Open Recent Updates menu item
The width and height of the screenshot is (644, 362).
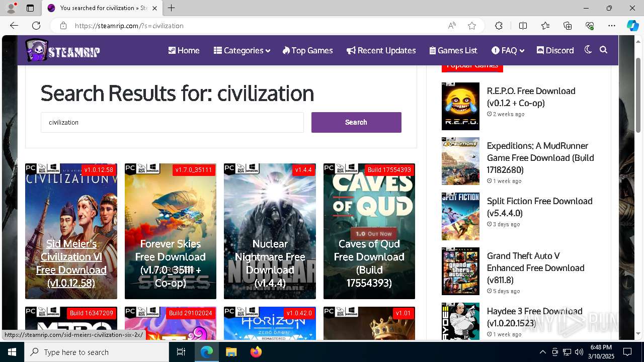381,50
